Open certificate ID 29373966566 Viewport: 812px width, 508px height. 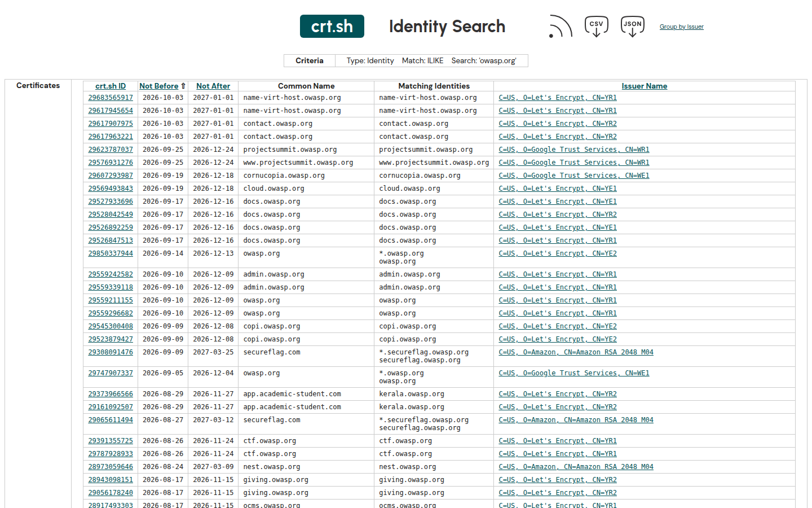tap(111, 394)
